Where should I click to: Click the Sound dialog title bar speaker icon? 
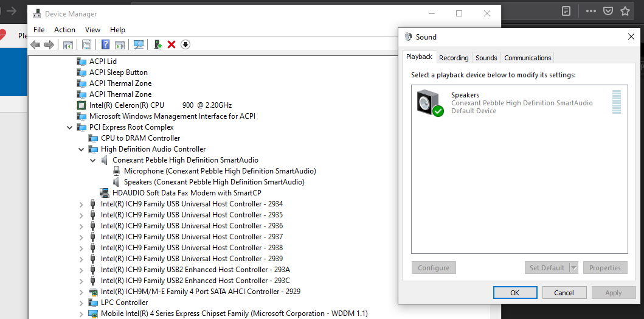coord(408,37)
